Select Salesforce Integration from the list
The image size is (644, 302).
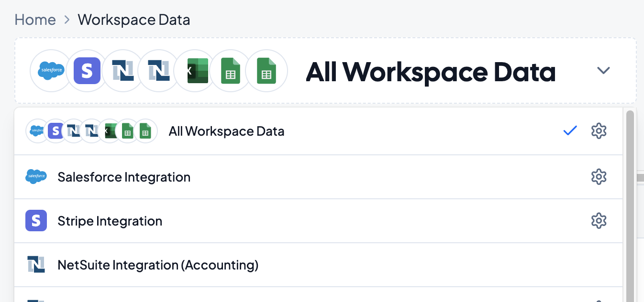point(124,177)
